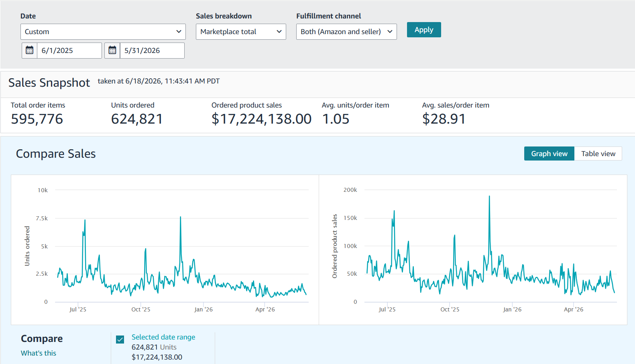
Task: Edit the end date field 5/31/2026
Action: 152,51
